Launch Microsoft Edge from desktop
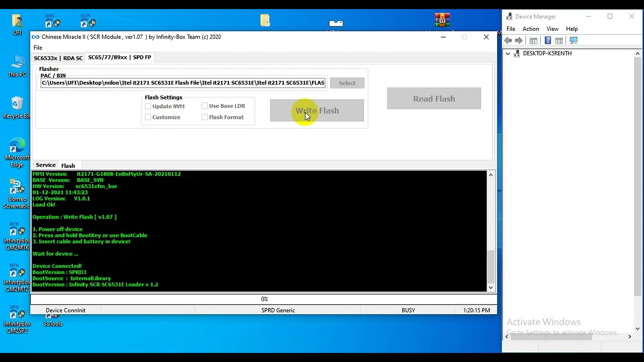Screen dimensions: 644x362 (x=17, y=152)
